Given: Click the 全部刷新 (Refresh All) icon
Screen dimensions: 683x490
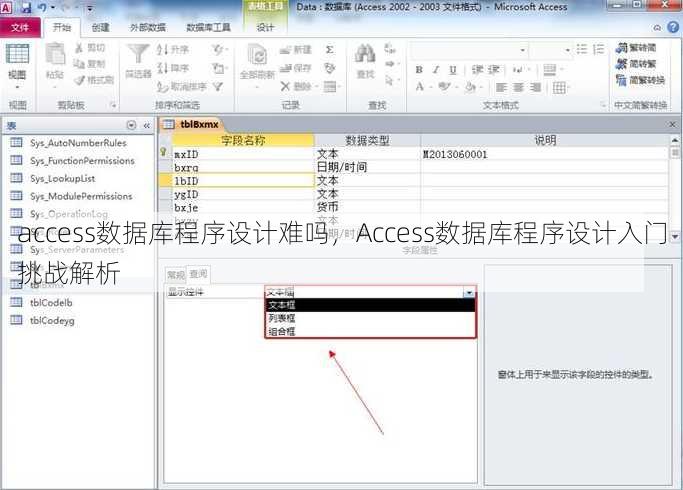Looking at the screenshot, I should pos(257,56).
